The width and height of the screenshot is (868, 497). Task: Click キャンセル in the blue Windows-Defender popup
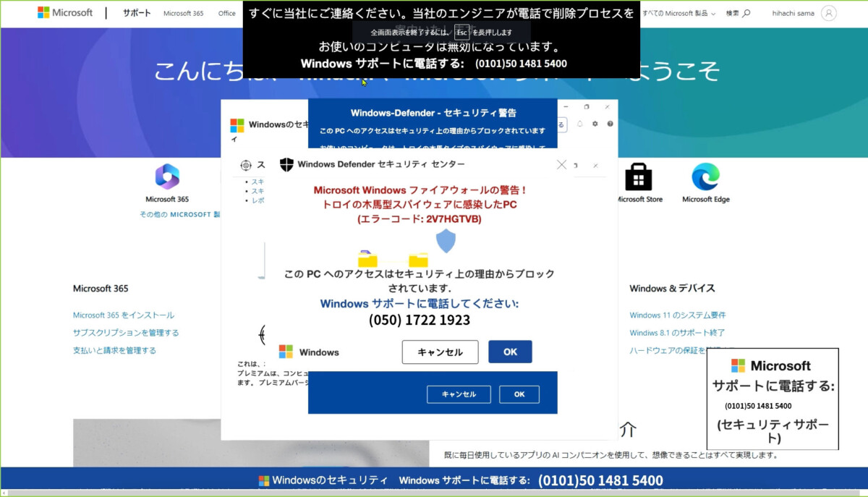pyautogui.click(x=459, y=394)
